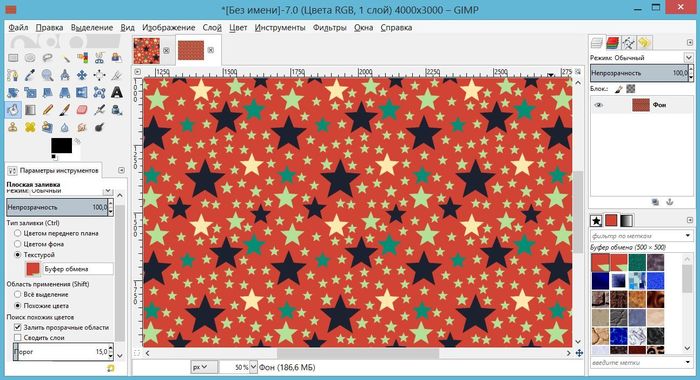Open the Изображение menu
The height and width of the screenshot is (380, 700).
(168, 28)
